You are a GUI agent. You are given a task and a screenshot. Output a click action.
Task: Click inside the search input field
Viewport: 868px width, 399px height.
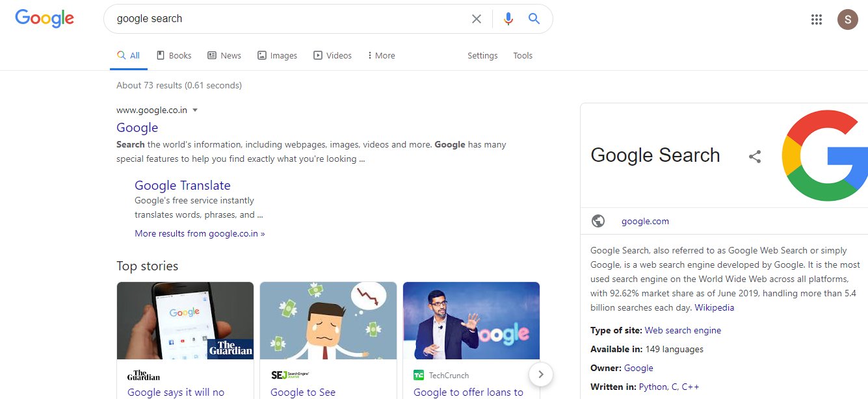click(286, 19)
